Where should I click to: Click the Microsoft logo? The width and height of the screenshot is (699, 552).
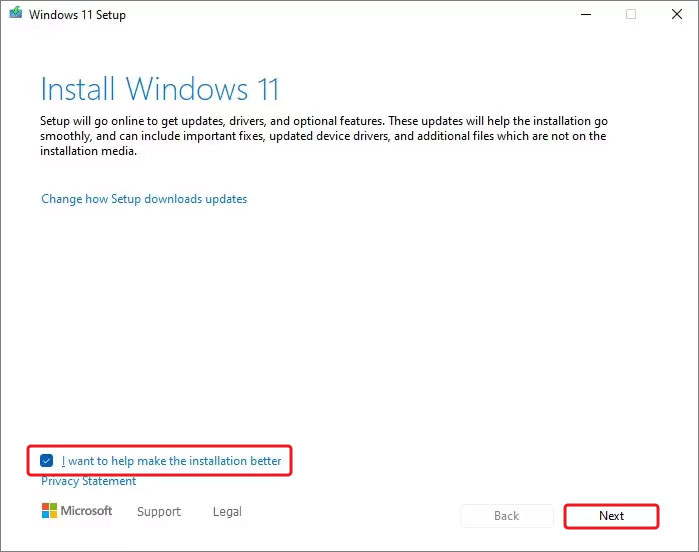[77, 511]
